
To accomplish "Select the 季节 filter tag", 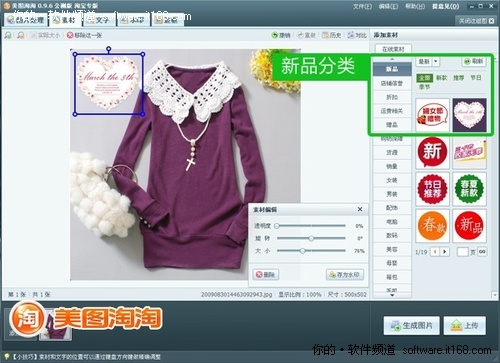I will pyautogui.click(x=425, y=87).
